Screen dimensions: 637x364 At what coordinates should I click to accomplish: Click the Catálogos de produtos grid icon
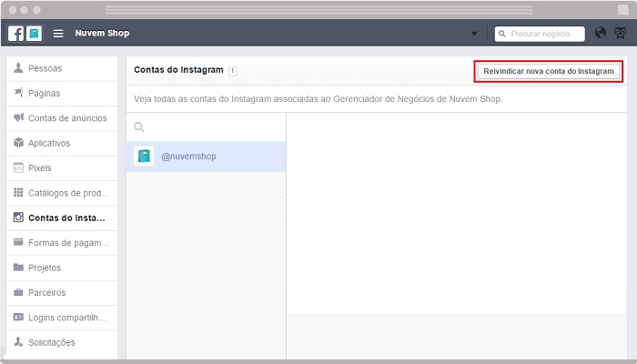tap(18, 192)
